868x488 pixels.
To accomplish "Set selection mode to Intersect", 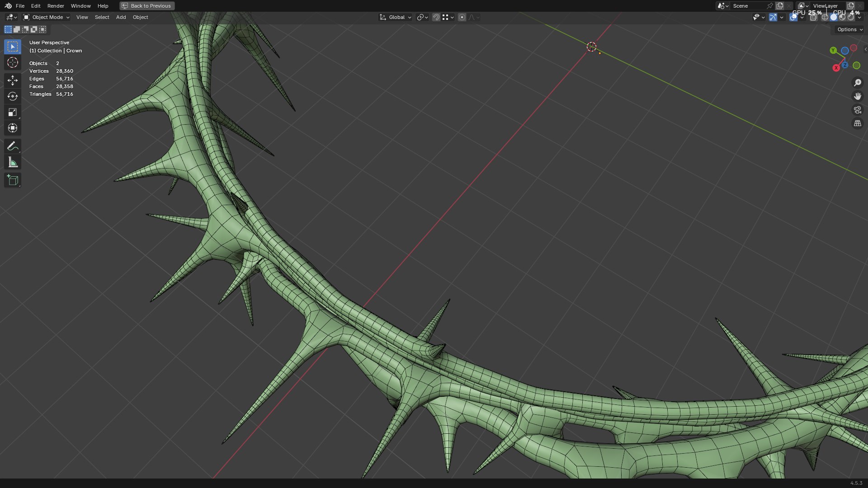I will click(x=42, y=29).
